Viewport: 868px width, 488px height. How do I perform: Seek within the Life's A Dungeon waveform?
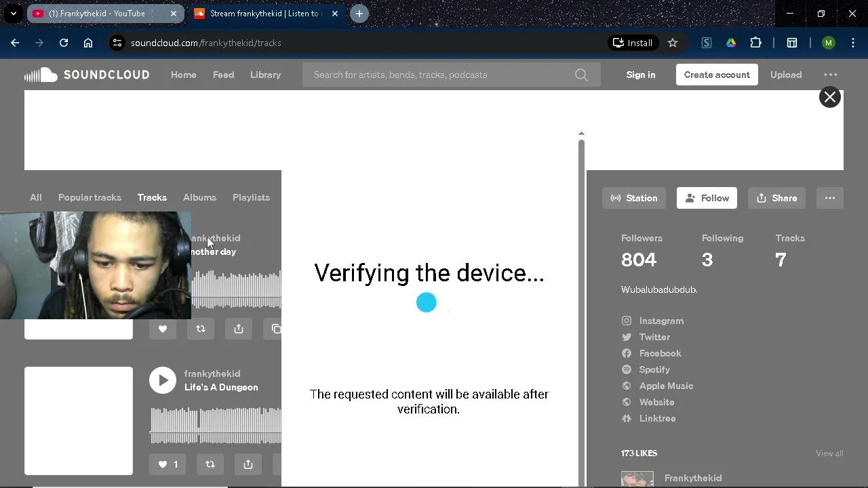pos(216,425)
